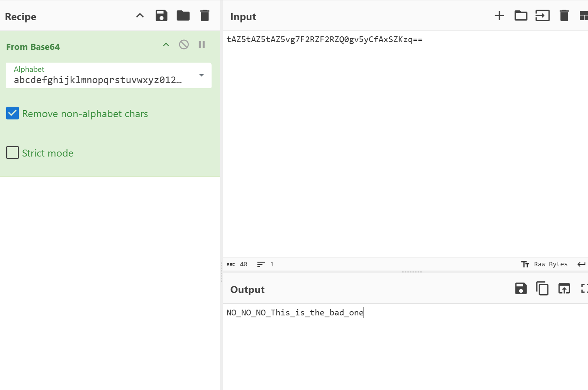Screen dimensions: 588x390
Task: Clear the recipe with the trash icon
Action: [205, 16]
